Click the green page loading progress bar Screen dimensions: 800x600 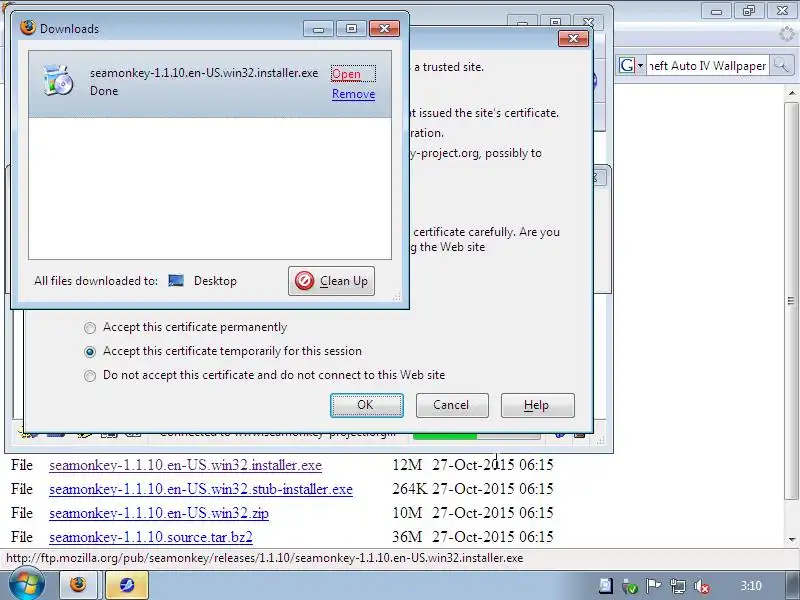(x=445, y=435)
